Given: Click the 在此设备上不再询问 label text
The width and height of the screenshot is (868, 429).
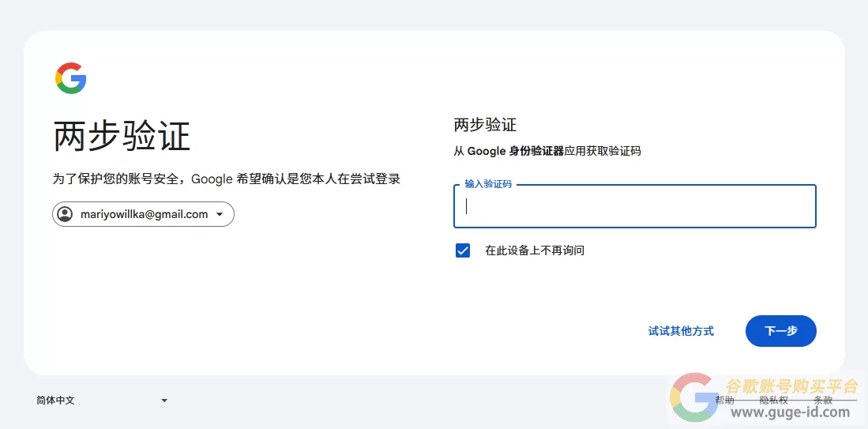Looking at the screenshot, I should click(534, 250).
